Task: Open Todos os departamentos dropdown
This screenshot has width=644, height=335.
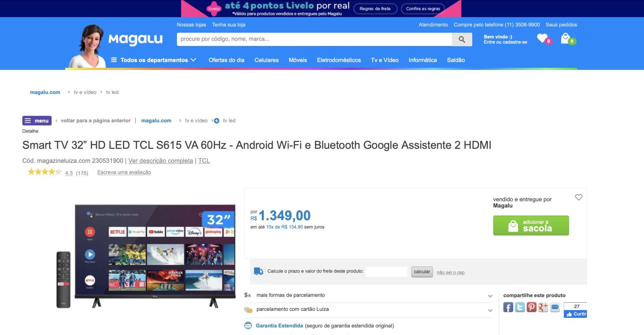Action: (154, 60)
